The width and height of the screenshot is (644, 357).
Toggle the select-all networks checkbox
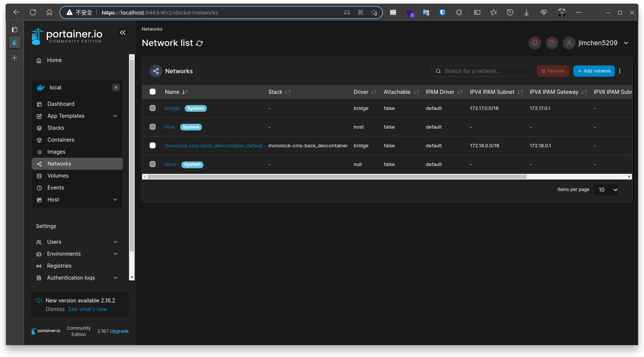point(153,92)
